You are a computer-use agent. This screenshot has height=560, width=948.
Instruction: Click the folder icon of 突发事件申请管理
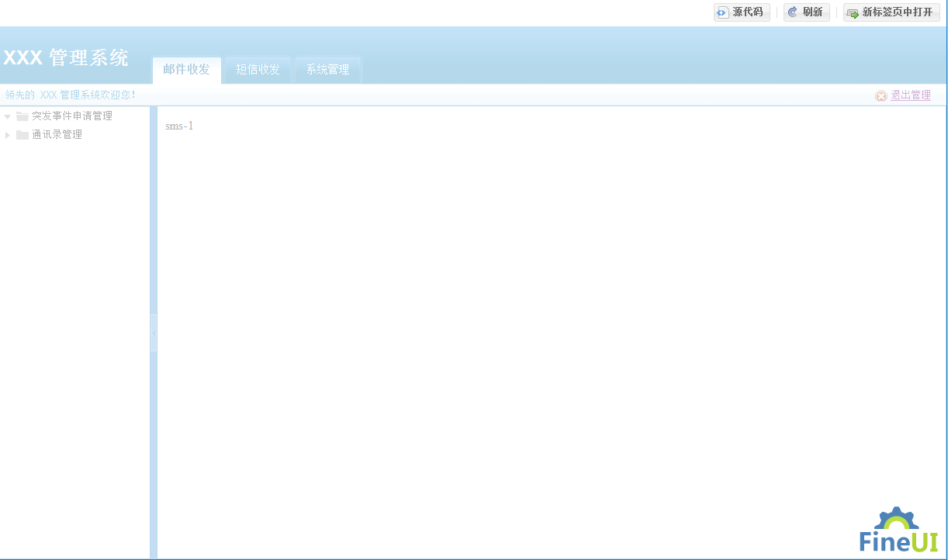coord(22,116)
